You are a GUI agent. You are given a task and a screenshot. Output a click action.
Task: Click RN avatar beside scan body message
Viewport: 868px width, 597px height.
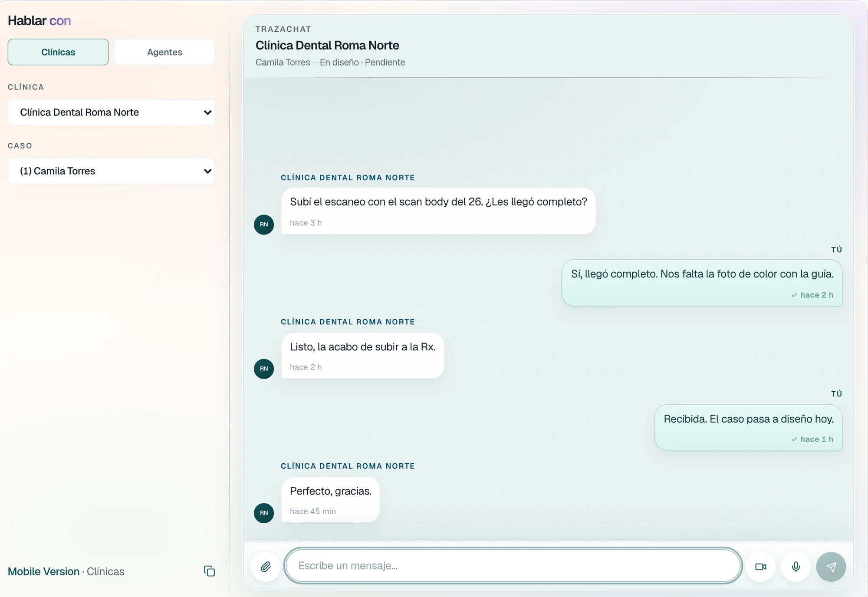point(264,224)
